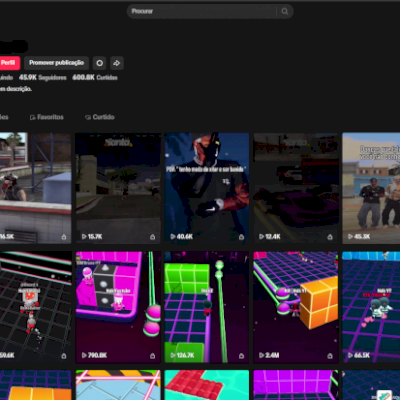400x400 pixels.
Task: Open the green block video with 126.7K views
Action: click(x=207, y=307)
